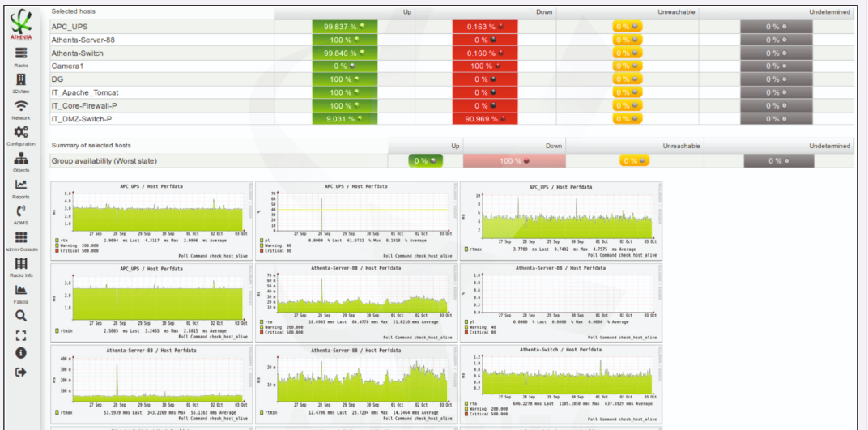
Task: Select the APC_UPS host row name
Action: [70, 27]
